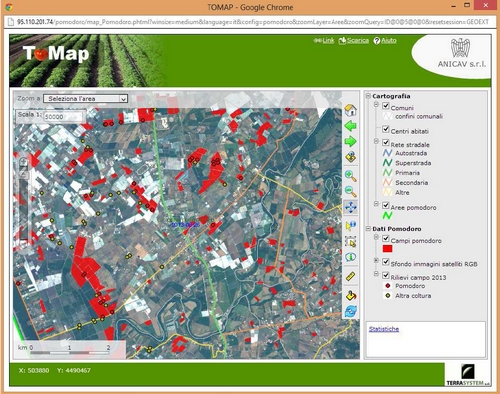This screenshot has height=394, width=500.
Task: Click the home full-extent map icon
Action: [x=350, y=110]
